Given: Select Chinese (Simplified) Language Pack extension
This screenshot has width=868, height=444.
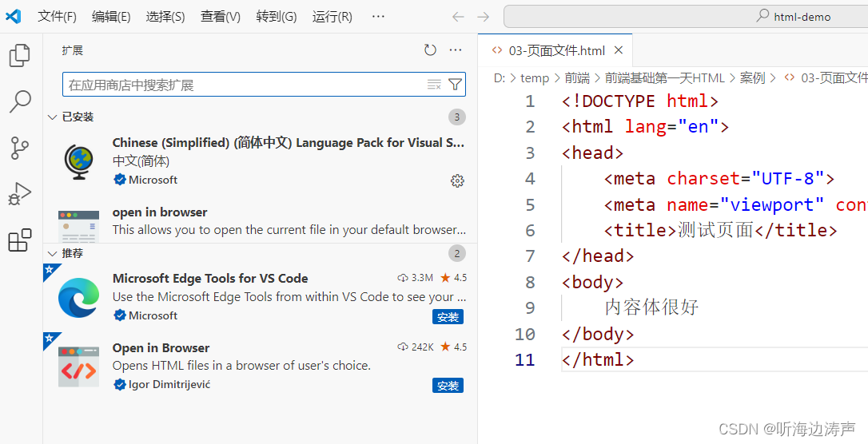Looking at the screenshot, I should (x=261, y=161).
